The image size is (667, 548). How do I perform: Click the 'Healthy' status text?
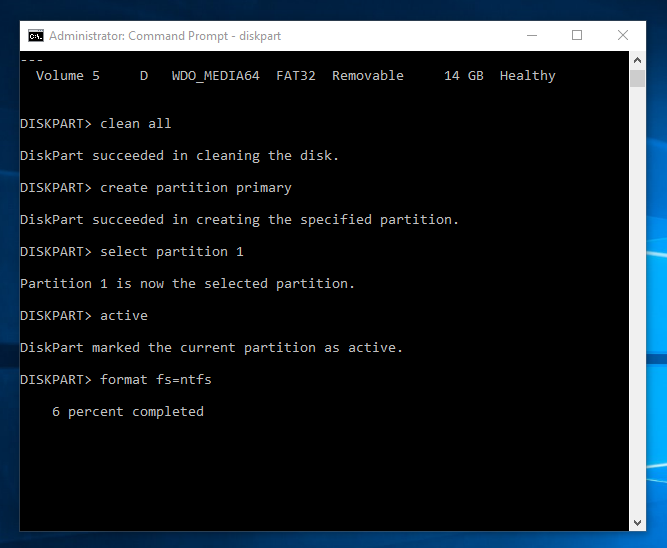[x=527, y=76]
